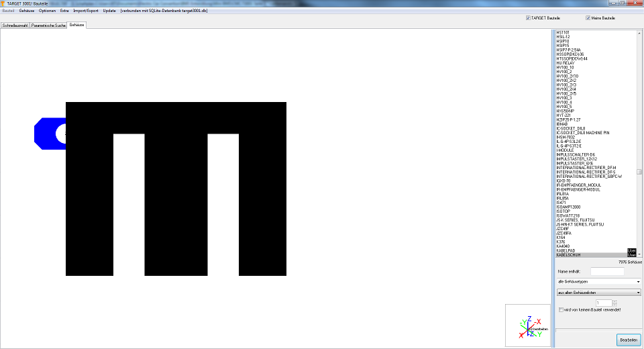Click the package list scroll-up arrow
The height and width of the screenshot is (349, 644).
639,33
